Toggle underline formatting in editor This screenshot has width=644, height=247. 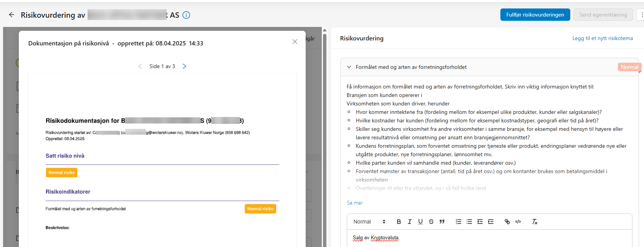[421, 222]
